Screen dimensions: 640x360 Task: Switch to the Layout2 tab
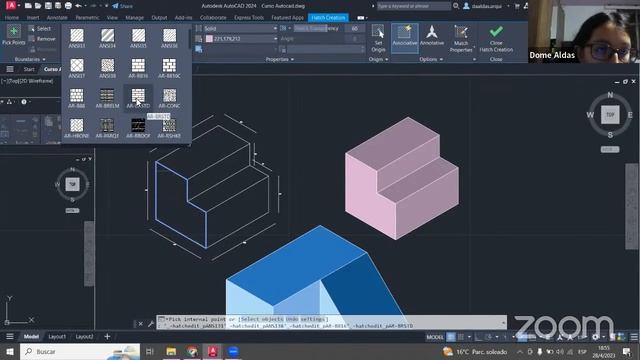[x=84, y=337]
